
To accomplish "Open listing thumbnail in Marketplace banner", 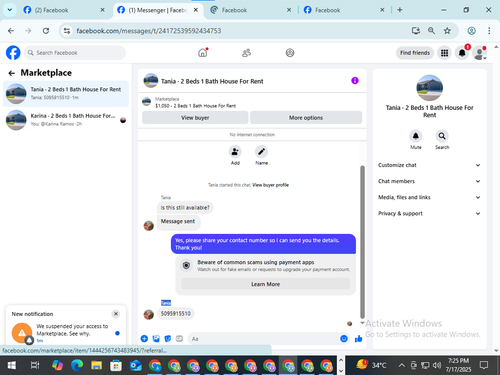I will click(x=147, y=102).
